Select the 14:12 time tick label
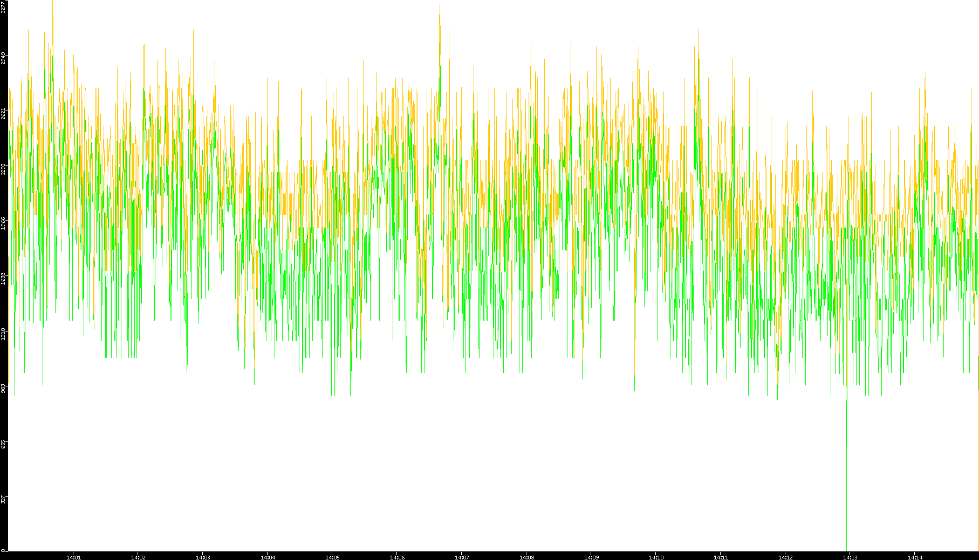The height and width of the screenshot is (560, 979). 785,557
